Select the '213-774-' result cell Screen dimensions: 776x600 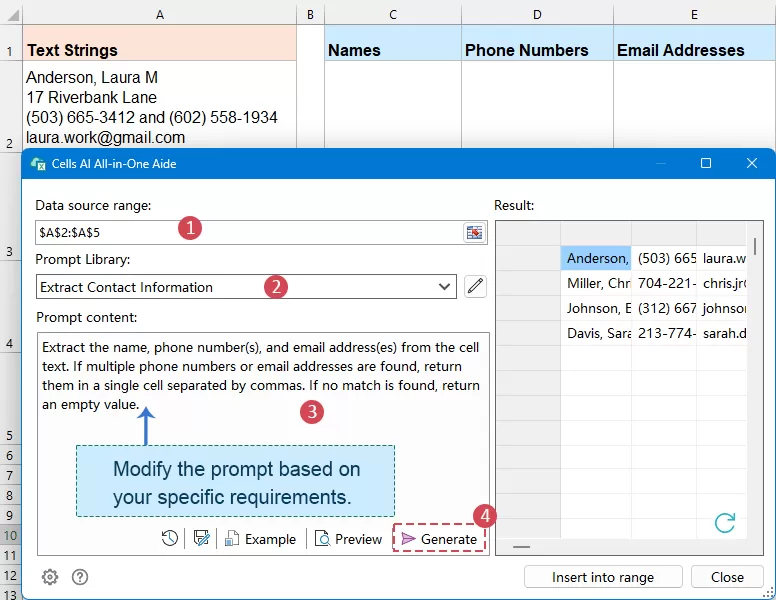pyautogui.click(x=664, y=333)
